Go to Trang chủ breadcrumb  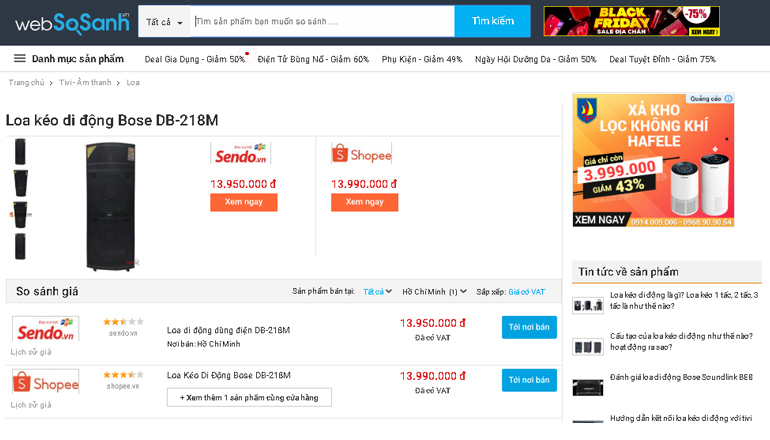[x=26, y=82]
